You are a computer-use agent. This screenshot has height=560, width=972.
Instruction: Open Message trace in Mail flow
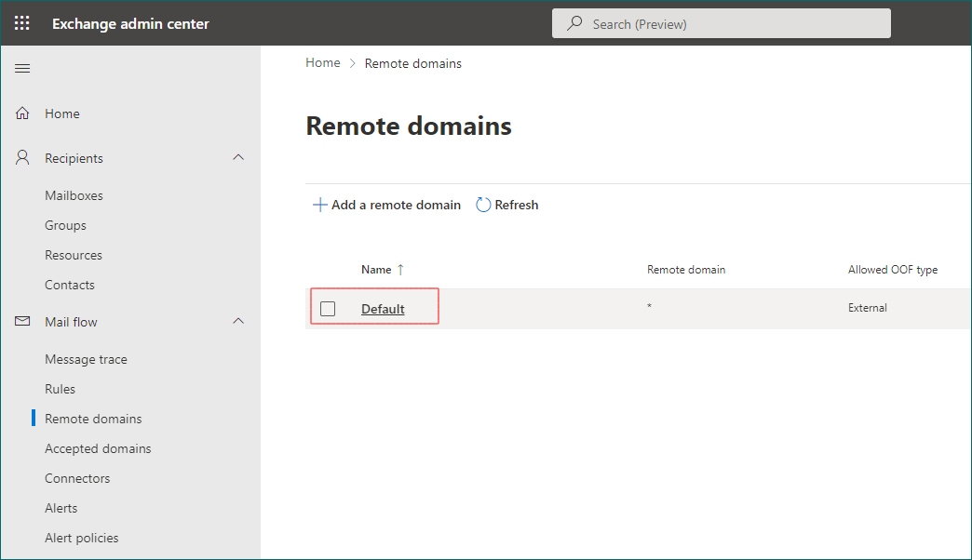86,359
